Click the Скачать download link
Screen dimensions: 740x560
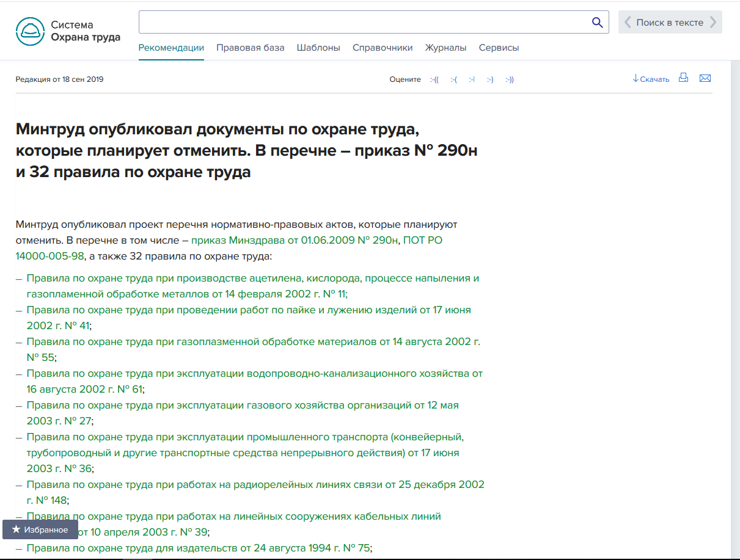(651, 79)
